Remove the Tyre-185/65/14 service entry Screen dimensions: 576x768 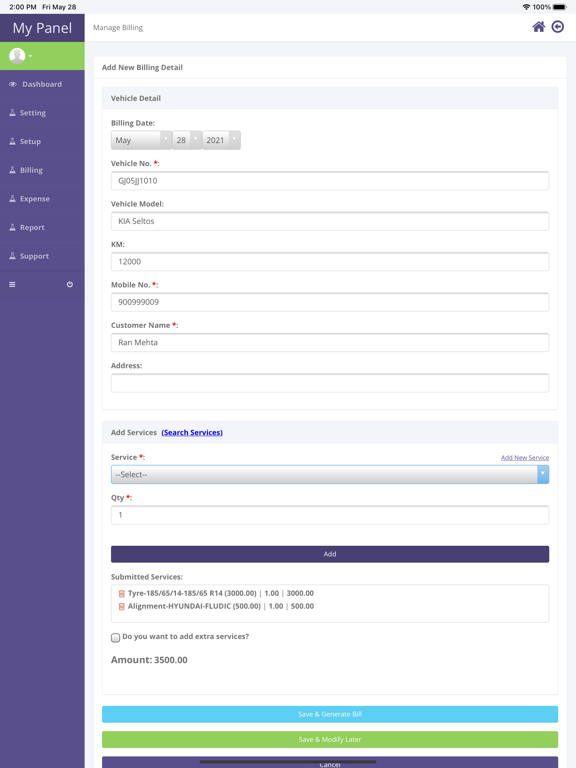coord(122,594)
